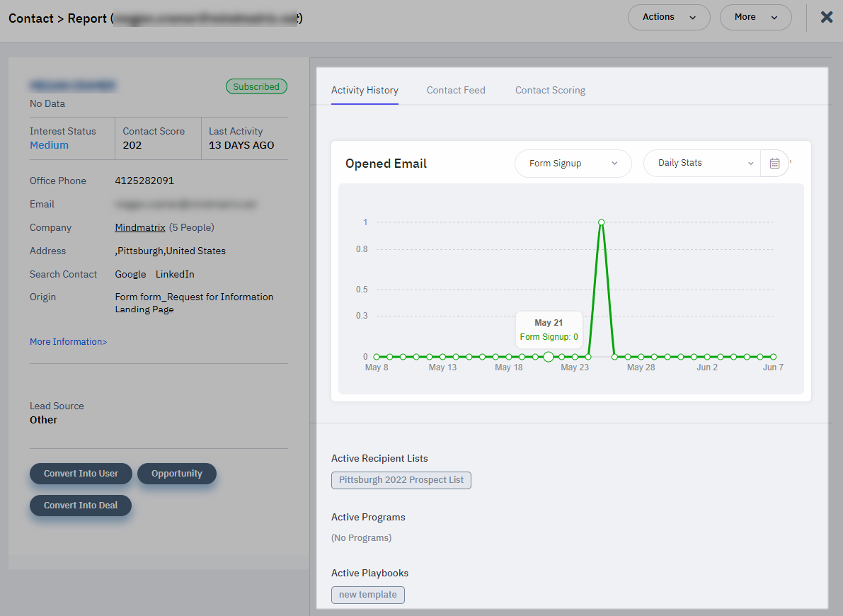Viewport: 843px width, 616px height.
Task: Click the May 8 chart data point
Action: 377,357
